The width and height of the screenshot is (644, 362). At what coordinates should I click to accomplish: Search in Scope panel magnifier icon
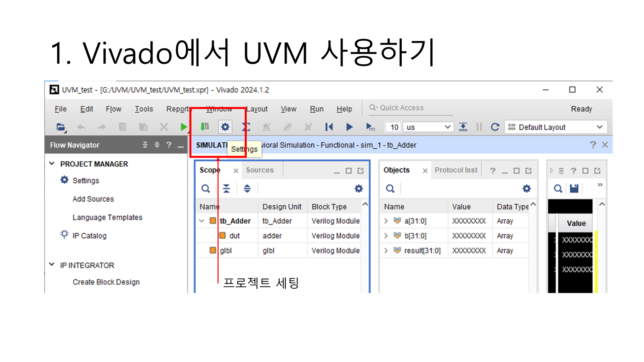(x=206, y=188)
